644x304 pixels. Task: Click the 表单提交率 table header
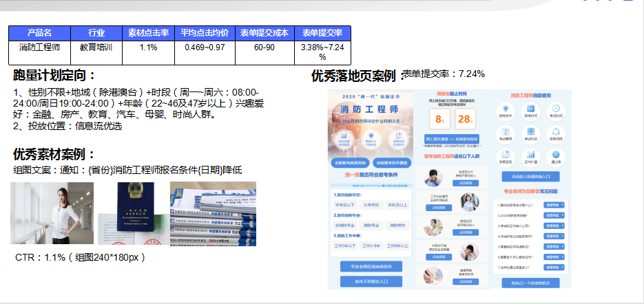pyautogui.click(x=322, y=33)
